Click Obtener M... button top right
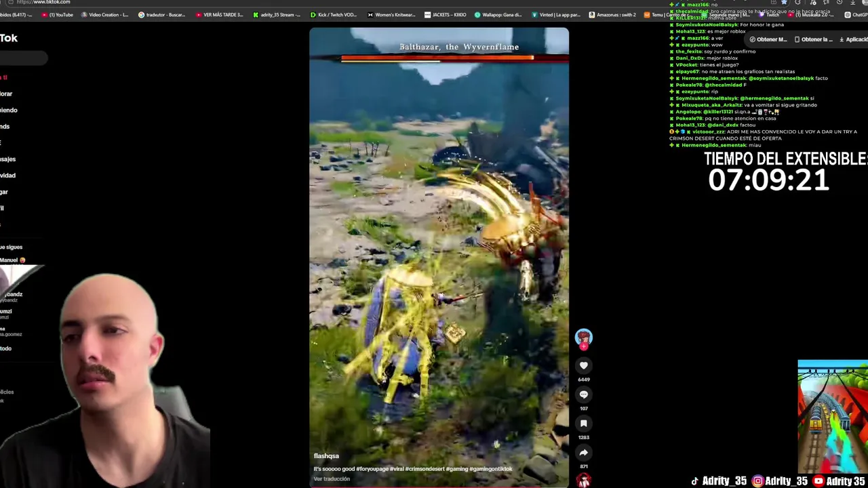Screen dimensions: 868x488 click(x=768, y=39)
